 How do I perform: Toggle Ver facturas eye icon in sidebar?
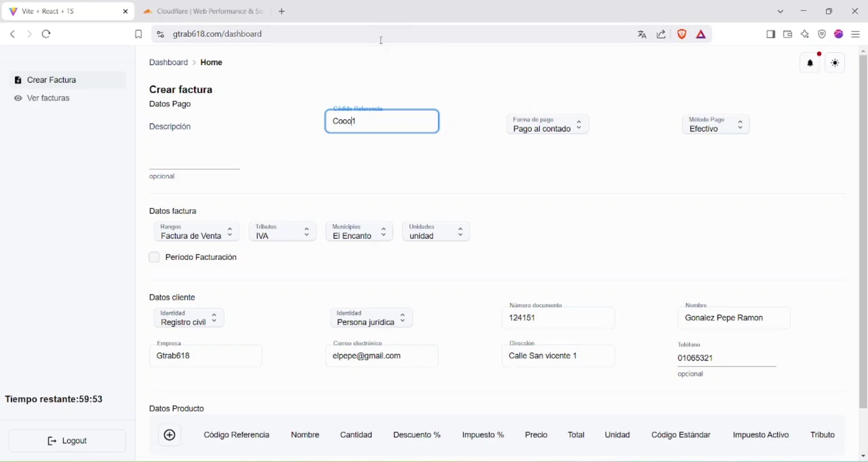point(18,98)
